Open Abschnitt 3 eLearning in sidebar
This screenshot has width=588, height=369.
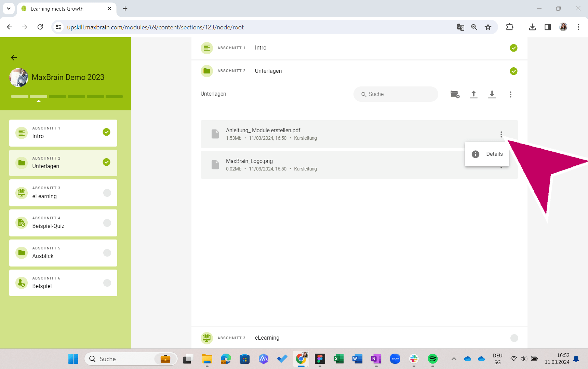click(x=63, y=193)
